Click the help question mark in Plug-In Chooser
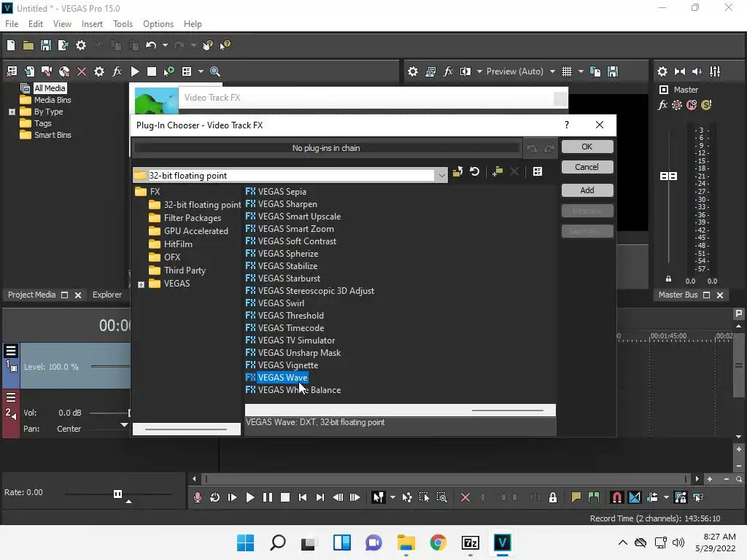This screenshot has height=560, width=747. 566,125
